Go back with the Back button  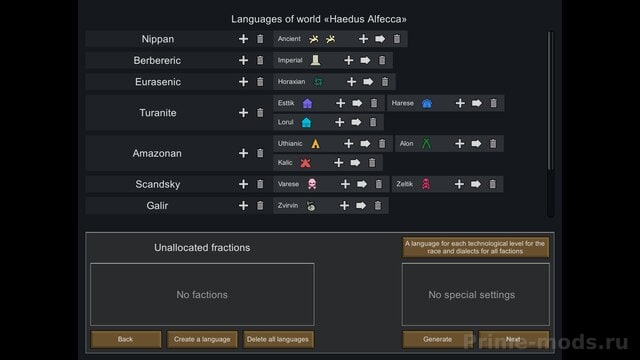pyautogui.click(x=126, y=339)
